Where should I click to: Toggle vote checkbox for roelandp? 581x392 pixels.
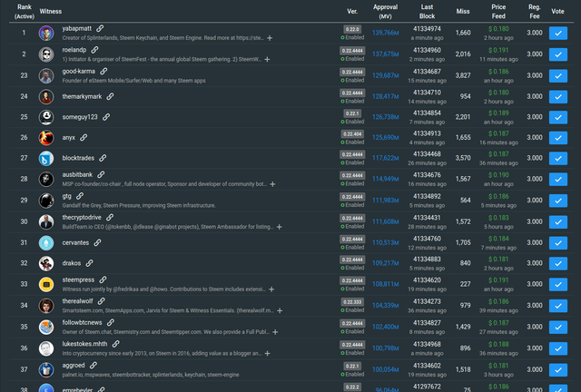[x=558, y=54]
